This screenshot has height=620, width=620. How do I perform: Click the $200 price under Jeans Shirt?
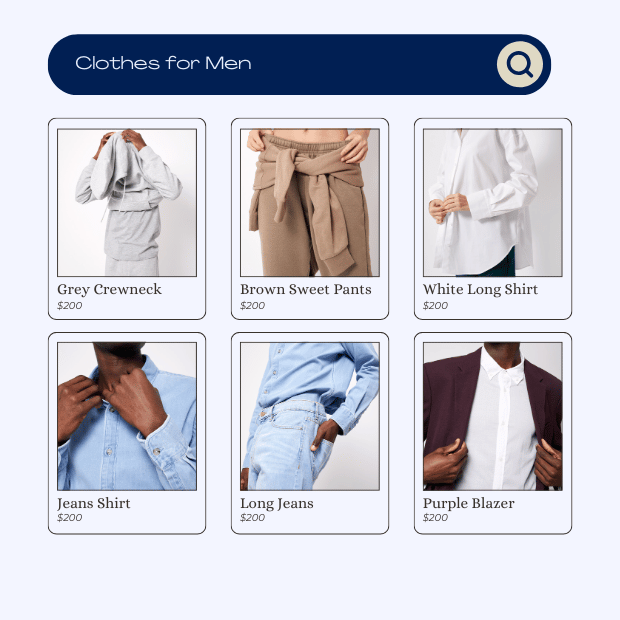click(70, 518)
